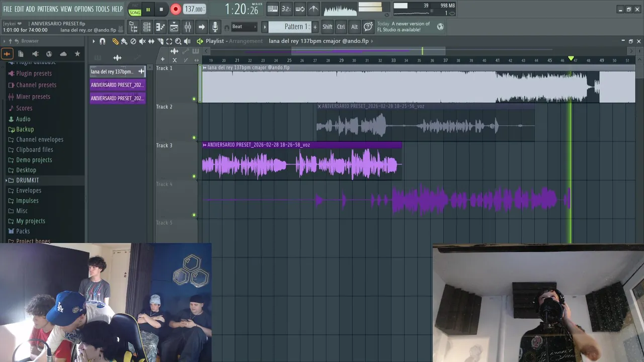Toggle loop recording icon
The width and height of the screenshot is (644, 362).
(x=299, y=9)
